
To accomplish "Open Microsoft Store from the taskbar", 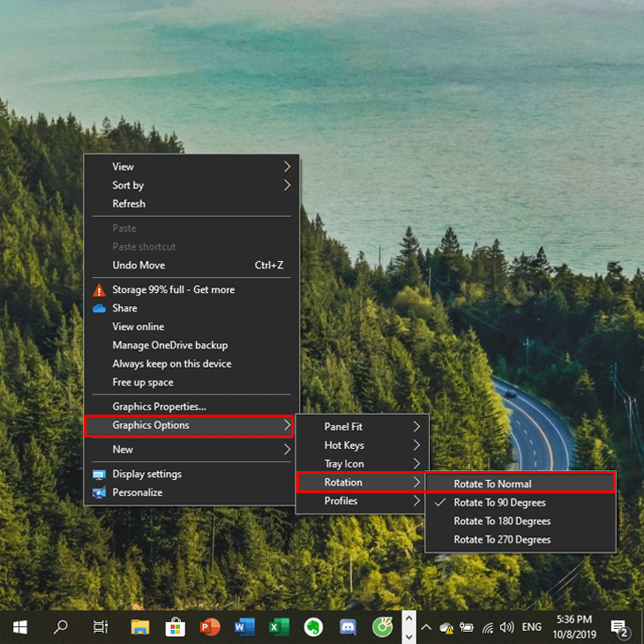I will click(176, 627).
